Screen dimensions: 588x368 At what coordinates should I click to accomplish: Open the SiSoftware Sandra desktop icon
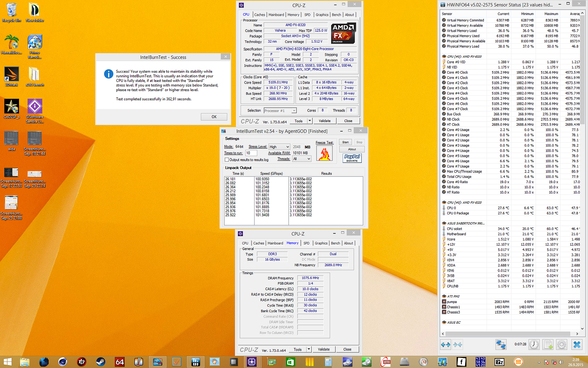[34, 111]
